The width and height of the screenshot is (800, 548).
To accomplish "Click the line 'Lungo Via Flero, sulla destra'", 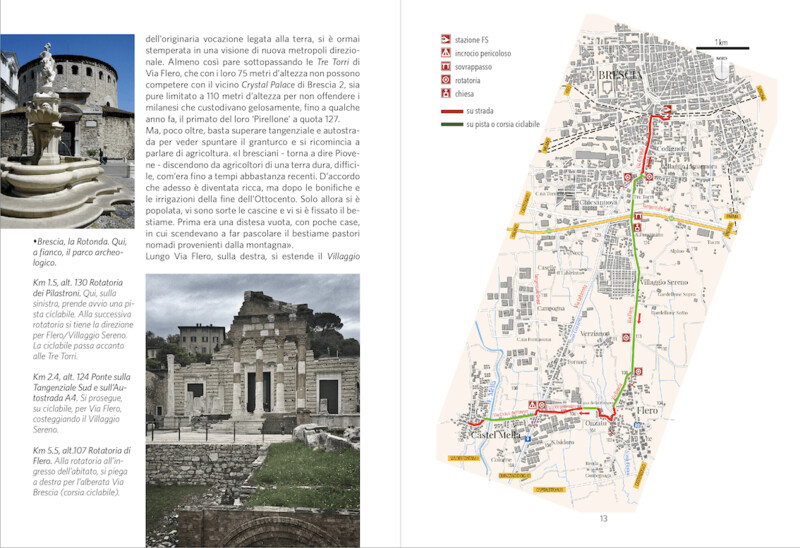I will pos(253,256).
